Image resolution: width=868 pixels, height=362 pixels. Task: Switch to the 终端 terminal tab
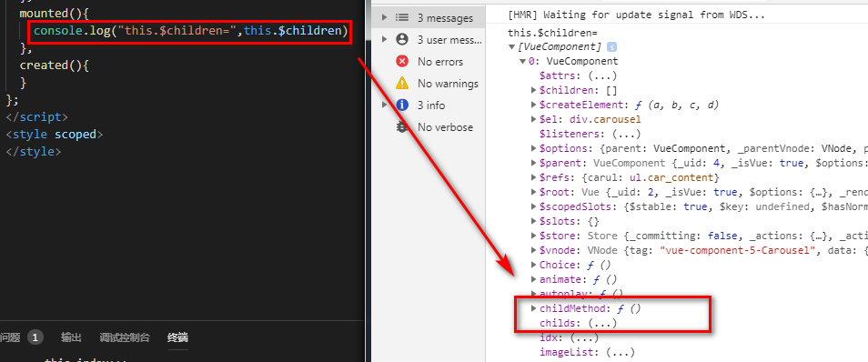click(177, 337)
